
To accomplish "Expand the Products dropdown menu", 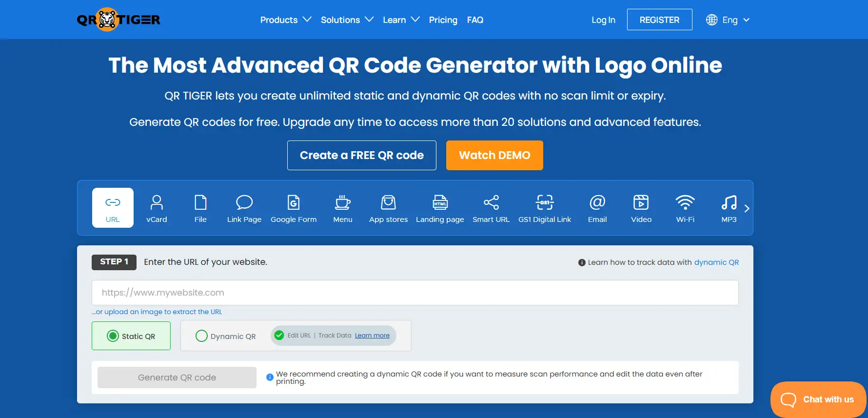I will pyautogui.click(x=285, y=20).
